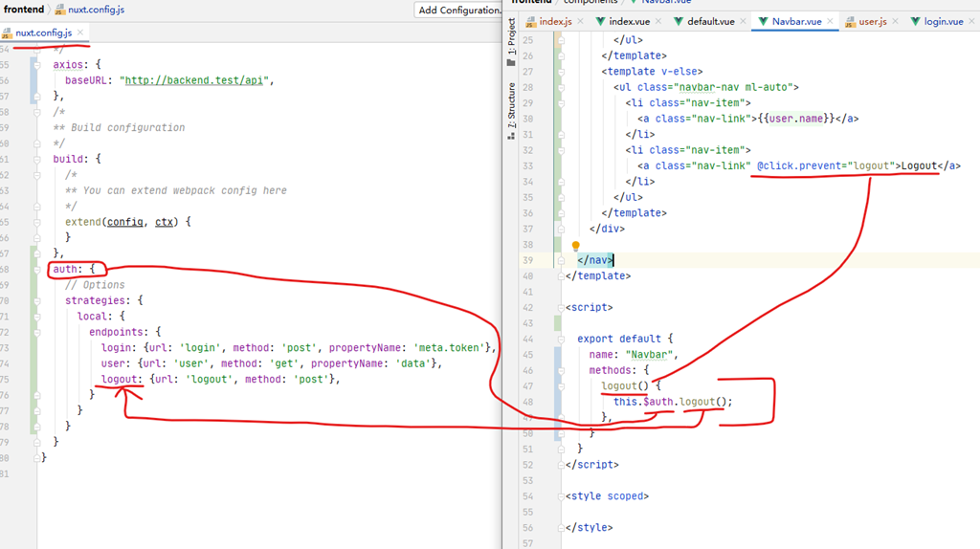Click the user endpoint line in config

coord(271,363)
